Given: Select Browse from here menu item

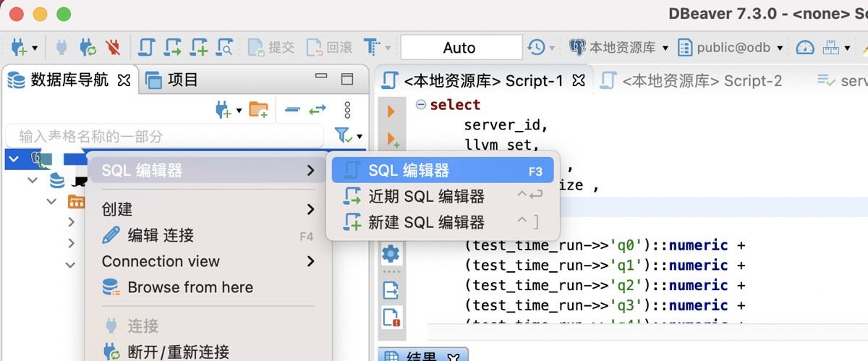Looking at the screenshot, I should [208, 287].
